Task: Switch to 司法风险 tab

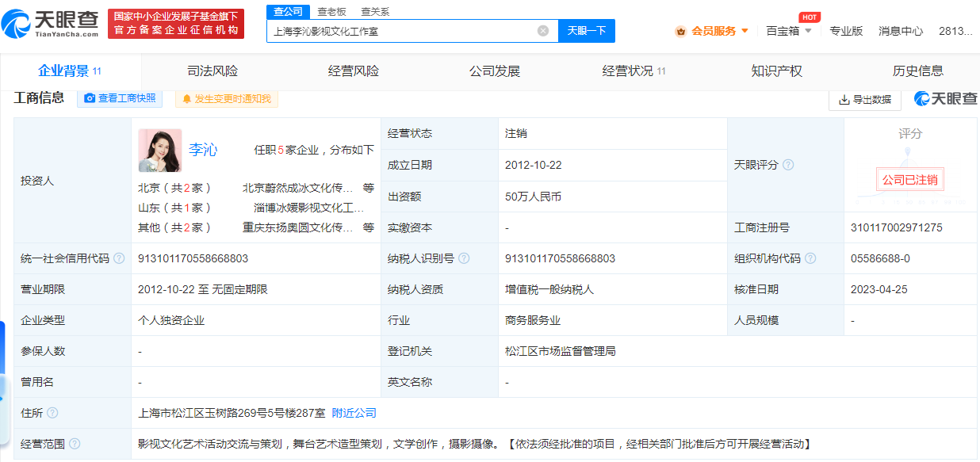Action: tap(212, 71)
